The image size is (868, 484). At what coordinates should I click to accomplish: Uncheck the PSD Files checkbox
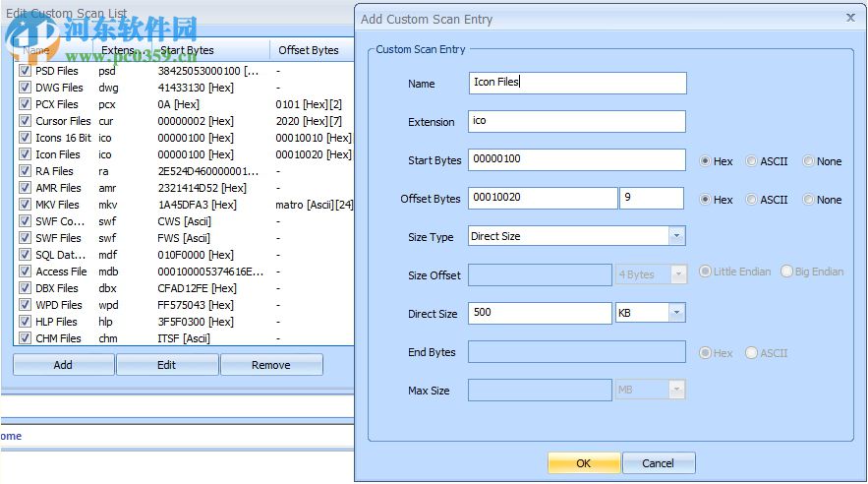tap(25, 70)
